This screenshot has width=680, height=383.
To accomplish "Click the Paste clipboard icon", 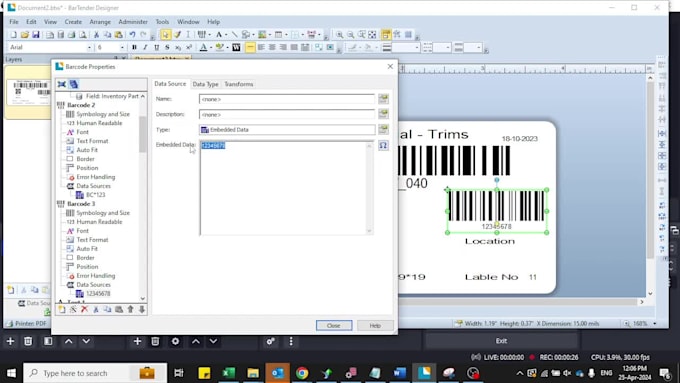I will [118, 35].
